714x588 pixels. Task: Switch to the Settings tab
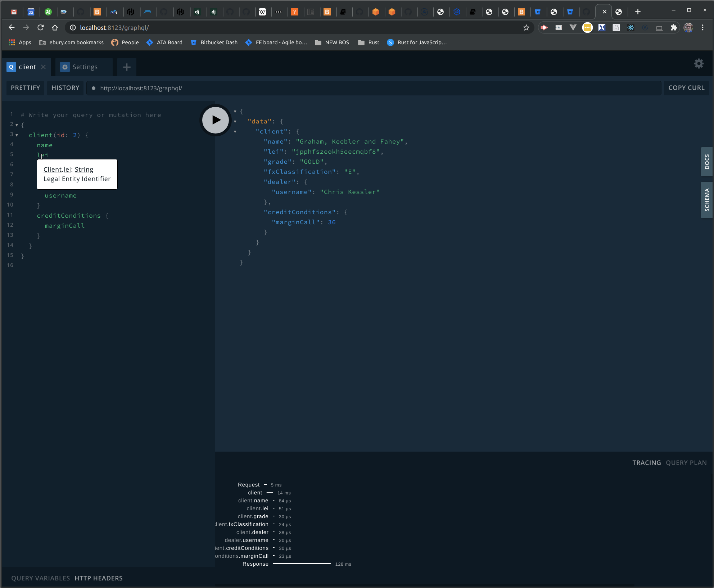point(84,67)
